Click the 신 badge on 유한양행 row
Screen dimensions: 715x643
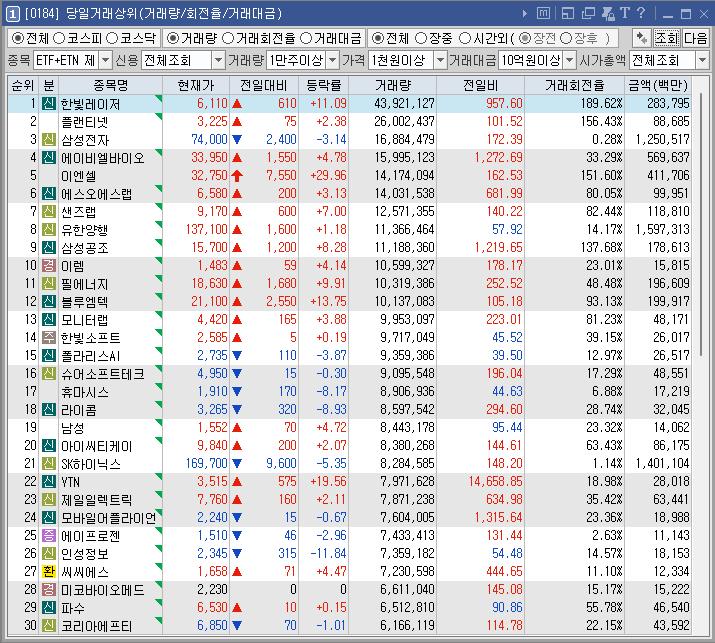(49, 229)
